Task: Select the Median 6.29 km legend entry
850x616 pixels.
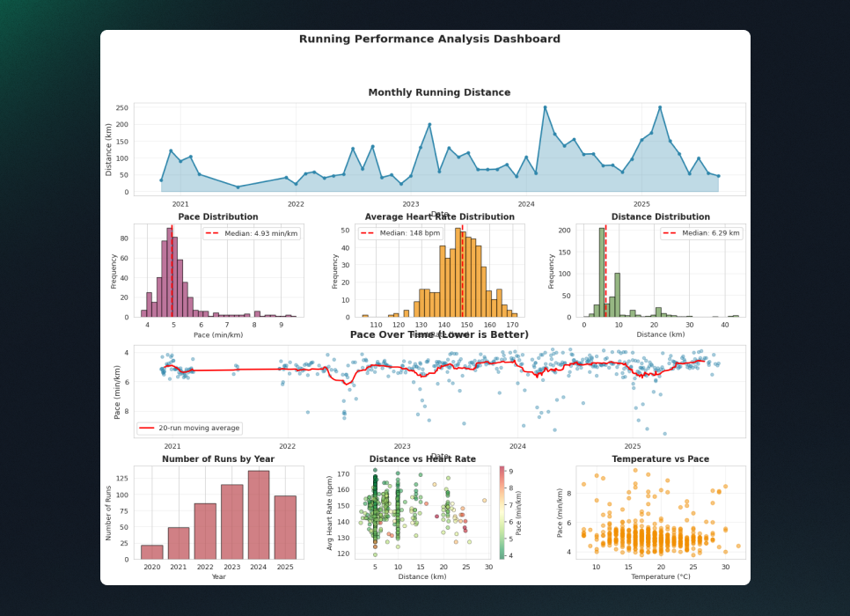Action: coord(702,233)
